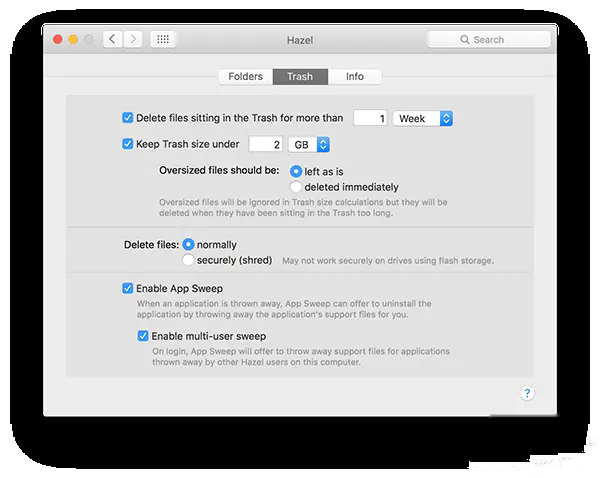Open Hazel help question mark button

527,393
